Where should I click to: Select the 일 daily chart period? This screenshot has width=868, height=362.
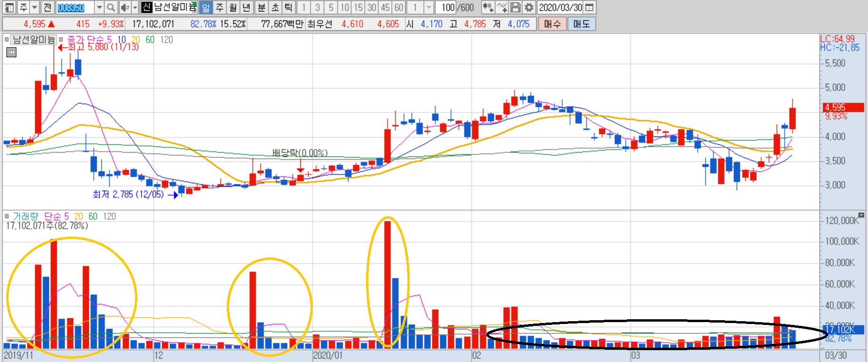[x=205, y=7]
